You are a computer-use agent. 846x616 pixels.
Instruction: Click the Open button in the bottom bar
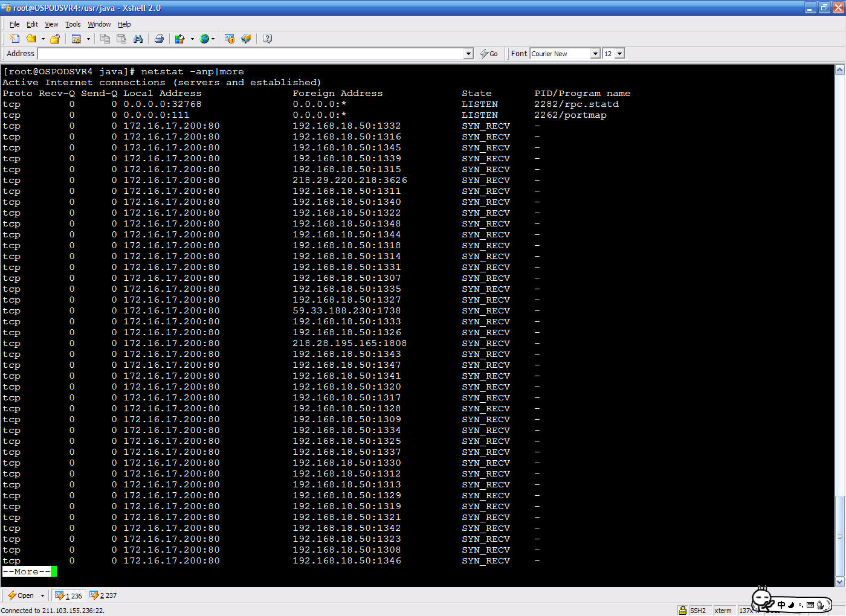21,595
